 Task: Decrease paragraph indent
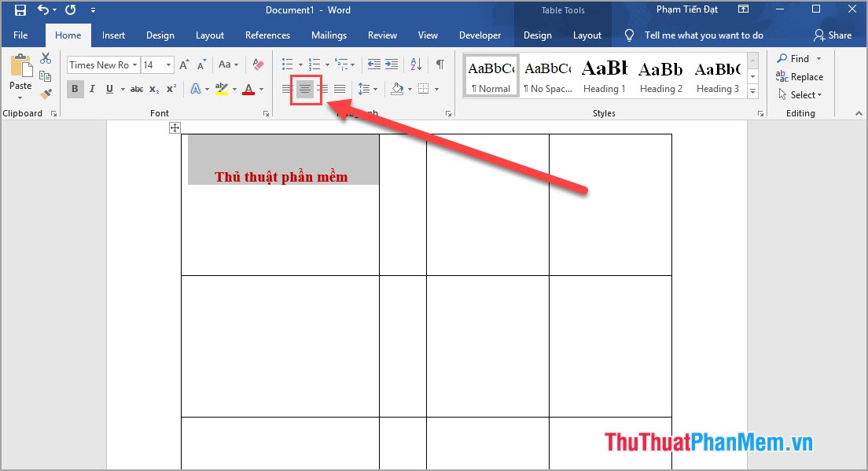coord(374,64)
